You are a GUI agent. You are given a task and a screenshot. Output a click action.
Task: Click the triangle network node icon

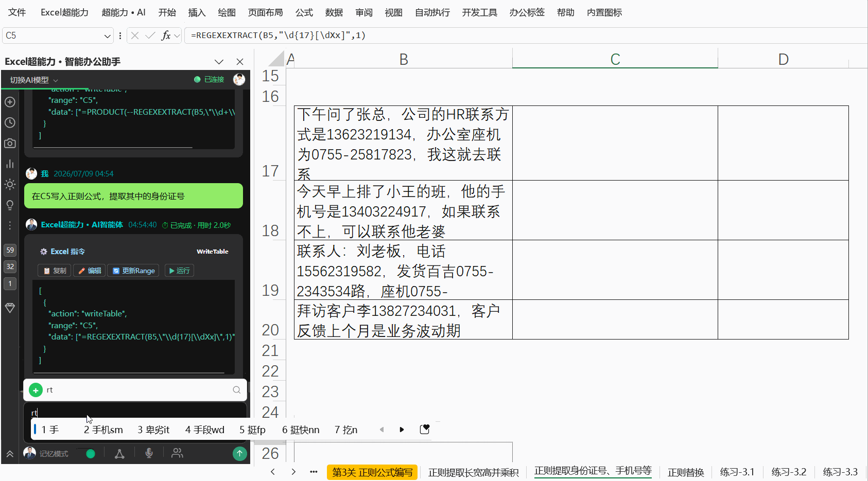(119, 453)
